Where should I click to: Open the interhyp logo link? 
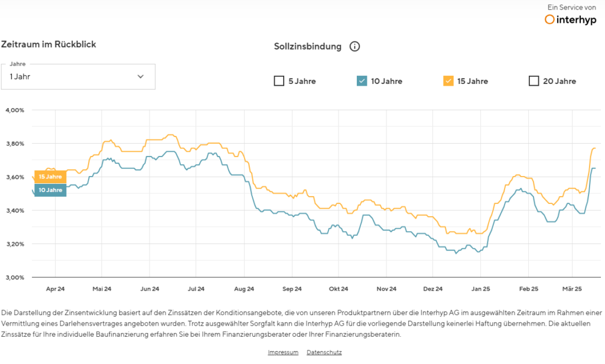tap(570, 19)
